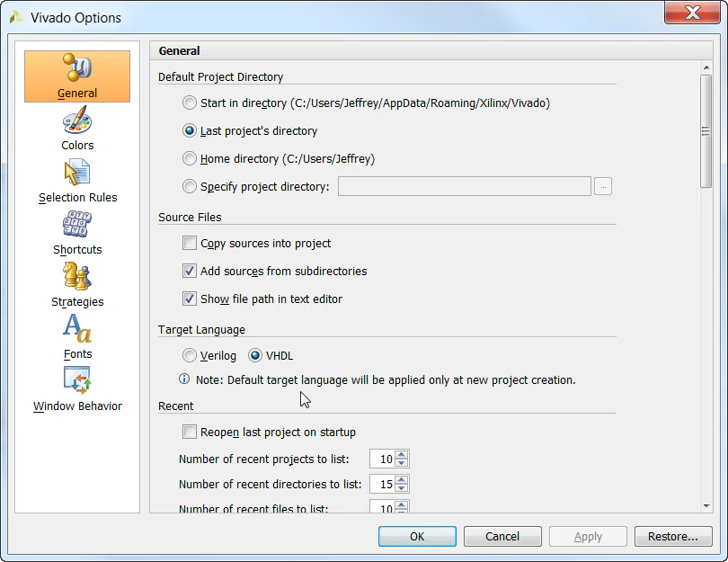Uncheck Add sources from subdirectories

(x=190, y=271)
